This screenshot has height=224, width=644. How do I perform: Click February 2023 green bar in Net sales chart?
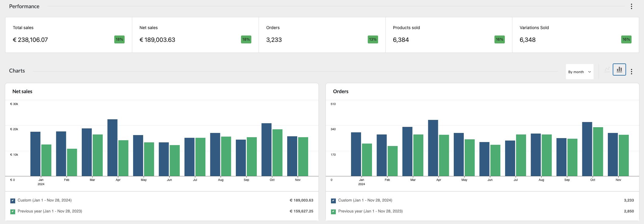tap(72, 162)
